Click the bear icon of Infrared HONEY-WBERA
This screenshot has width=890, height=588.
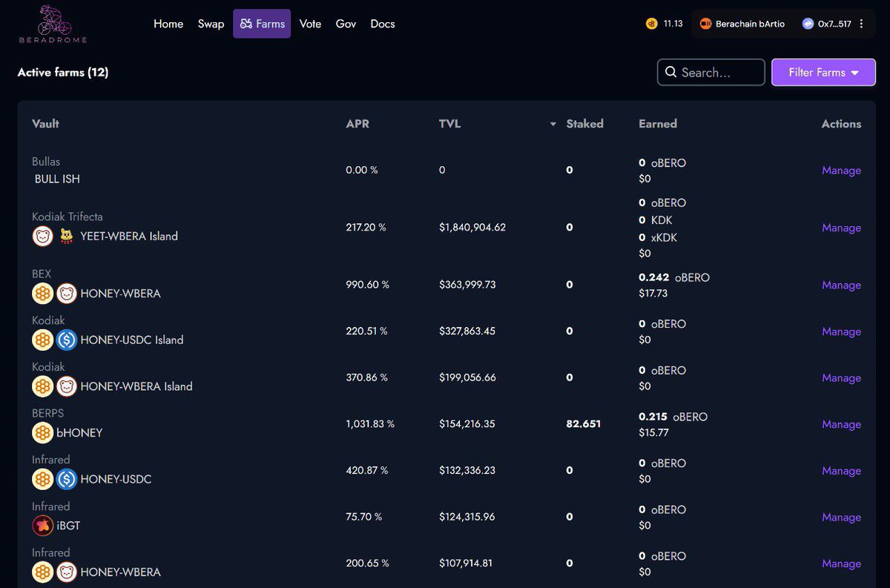(67, 572)
